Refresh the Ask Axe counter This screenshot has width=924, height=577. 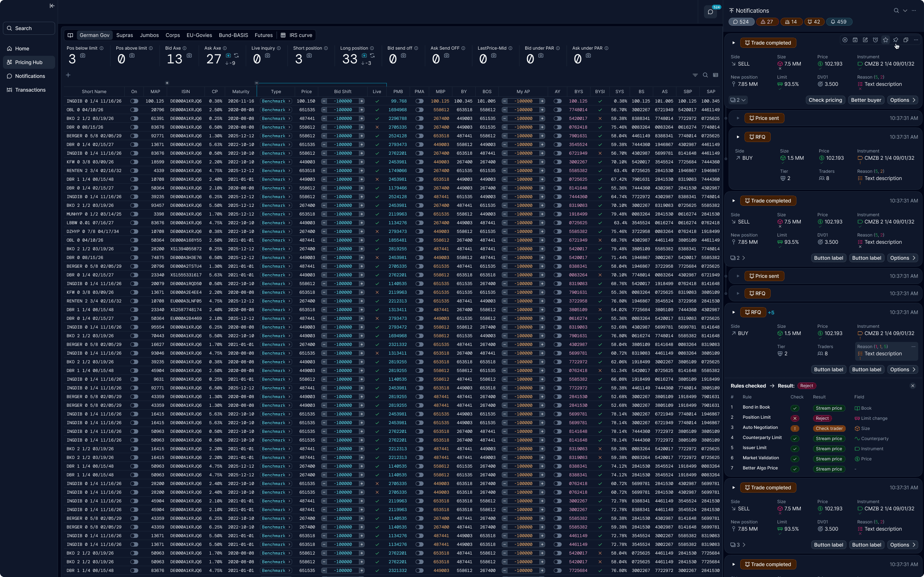tap(236, 56)
